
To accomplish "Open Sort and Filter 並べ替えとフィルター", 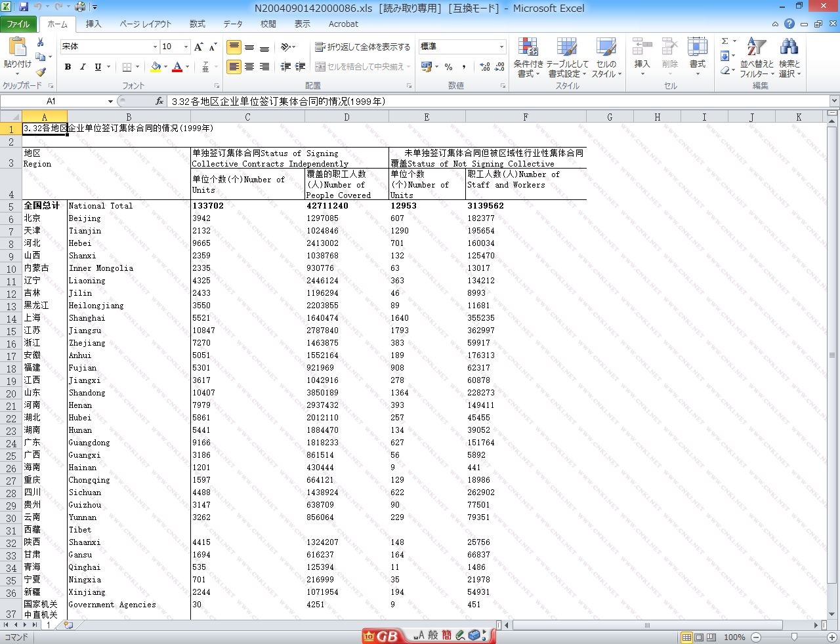I will (x=757, y=58).
